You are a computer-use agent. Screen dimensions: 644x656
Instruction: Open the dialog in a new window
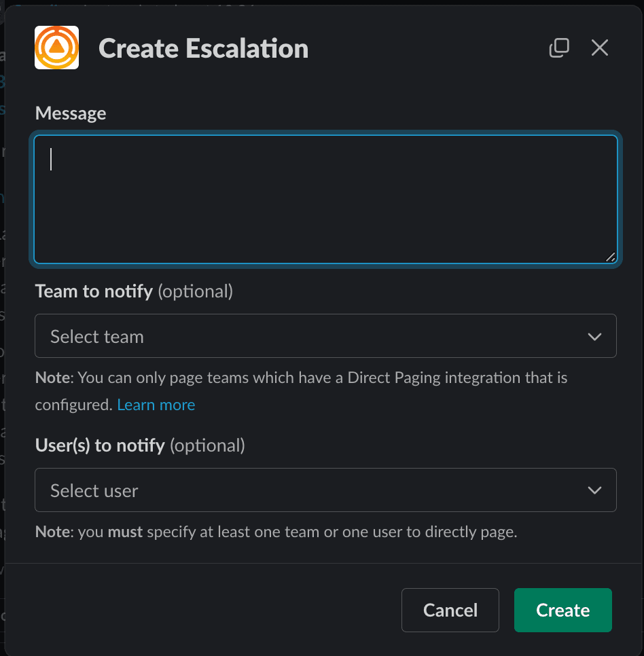point(558,48)
